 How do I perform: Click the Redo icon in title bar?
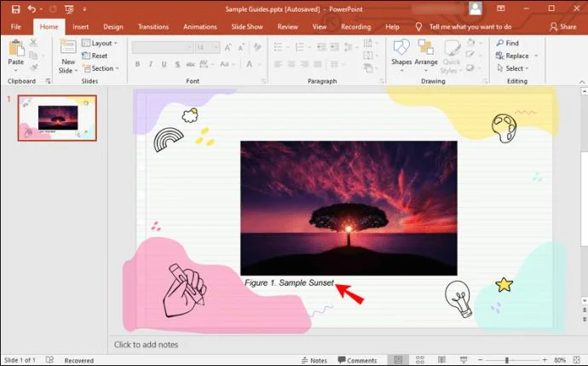click(x=53, y=9)
